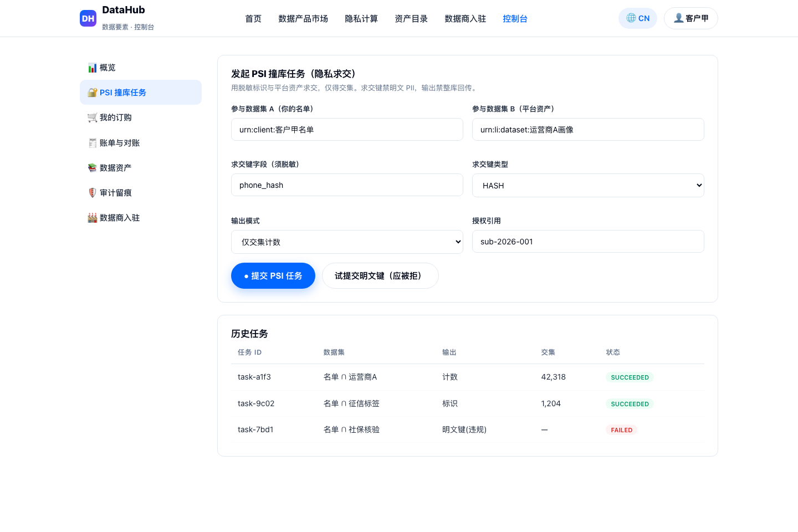Click the 输出 column header

coord(449,352)
